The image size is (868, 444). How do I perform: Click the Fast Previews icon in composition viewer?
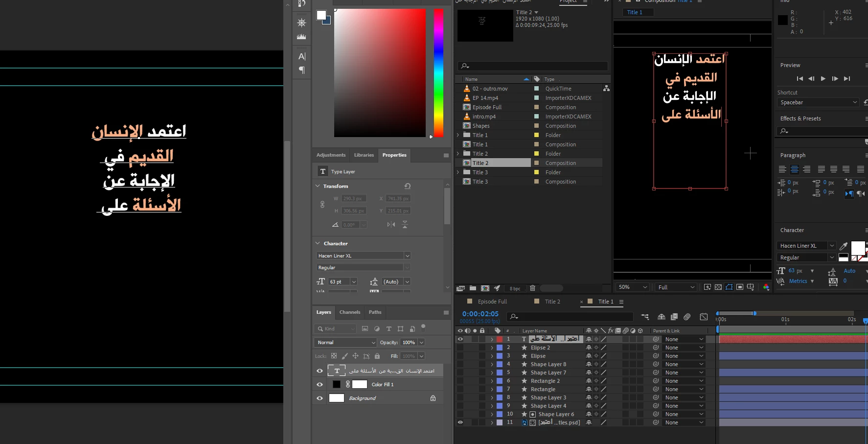pyautogui.click(x=708, y=287)
